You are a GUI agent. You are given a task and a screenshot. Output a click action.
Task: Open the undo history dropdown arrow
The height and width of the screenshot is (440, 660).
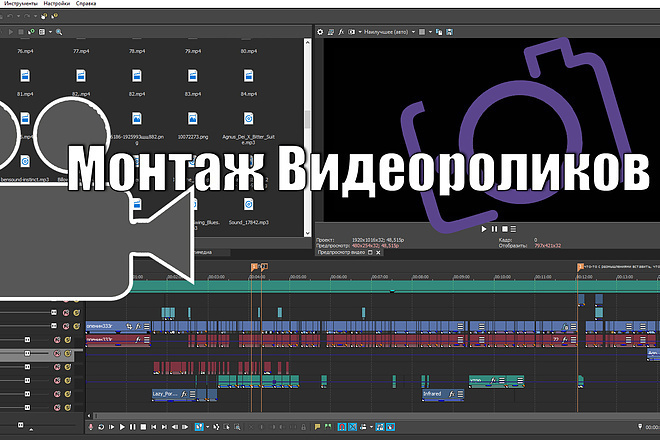tap(18, 16)
